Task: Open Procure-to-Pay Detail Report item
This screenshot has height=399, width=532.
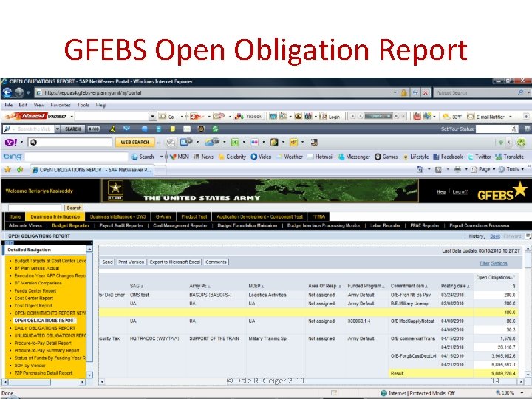Action: 43,343
